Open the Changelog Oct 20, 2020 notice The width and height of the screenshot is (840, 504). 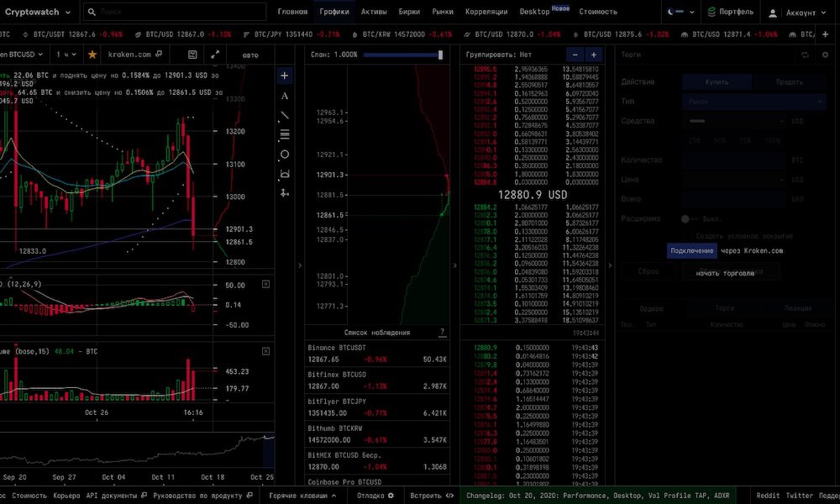(x=598, y=496)
